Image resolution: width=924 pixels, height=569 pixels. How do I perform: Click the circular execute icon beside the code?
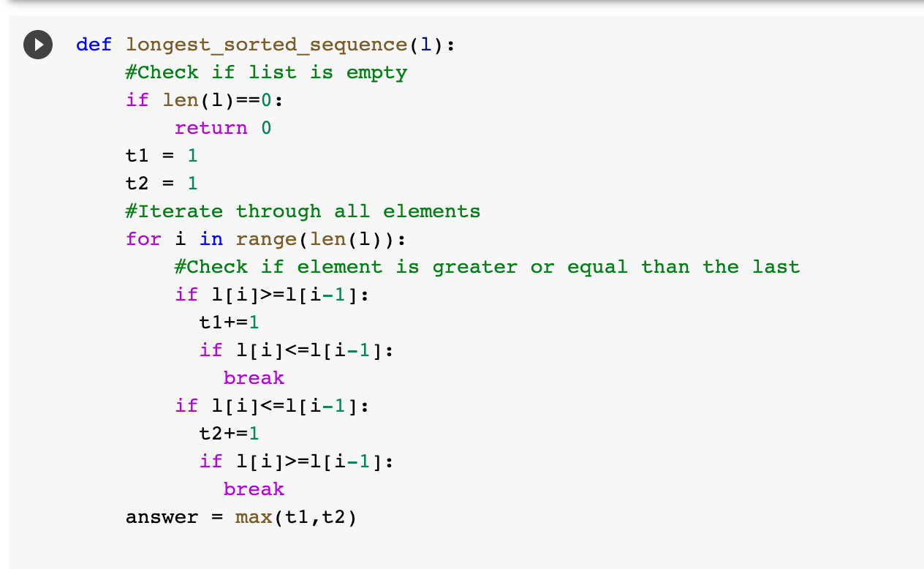pos(37,45)
